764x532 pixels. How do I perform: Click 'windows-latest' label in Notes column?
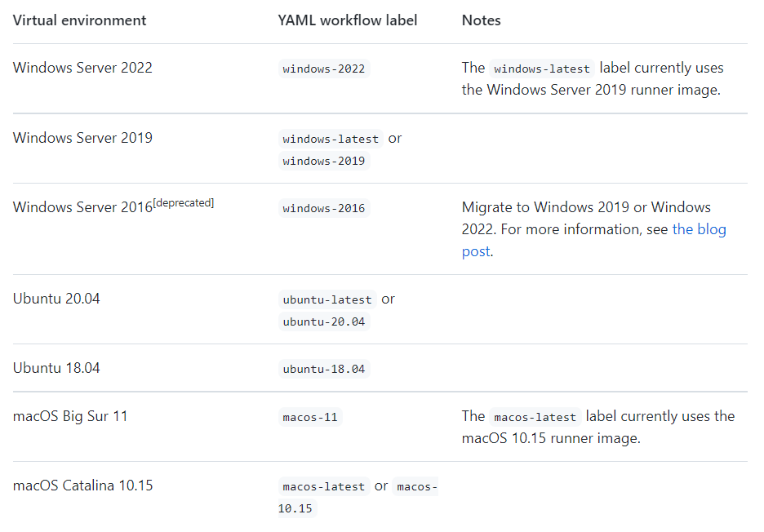tap(542, 69)
